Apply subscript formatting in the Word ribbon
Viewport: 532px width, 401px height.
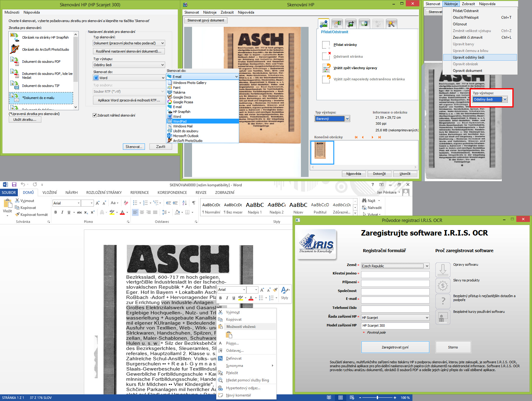86,212
